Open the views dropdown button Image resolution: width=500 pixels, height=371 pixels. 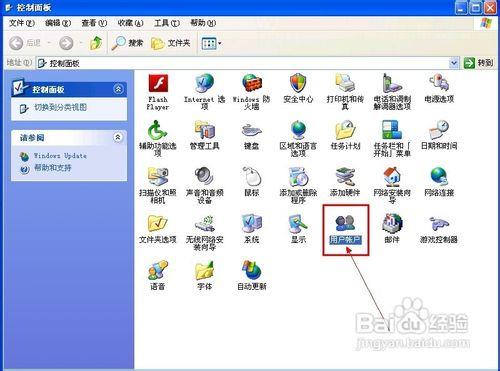[211, 43]
